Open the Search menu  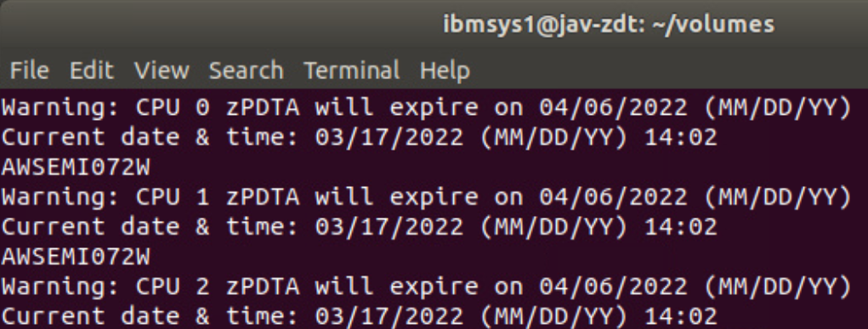pyautogui.click(x=246, y=71)
